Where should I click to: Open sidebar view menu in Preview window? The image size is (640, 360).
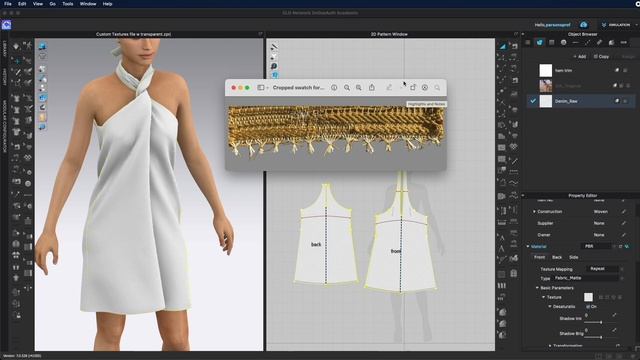(262, 88)
